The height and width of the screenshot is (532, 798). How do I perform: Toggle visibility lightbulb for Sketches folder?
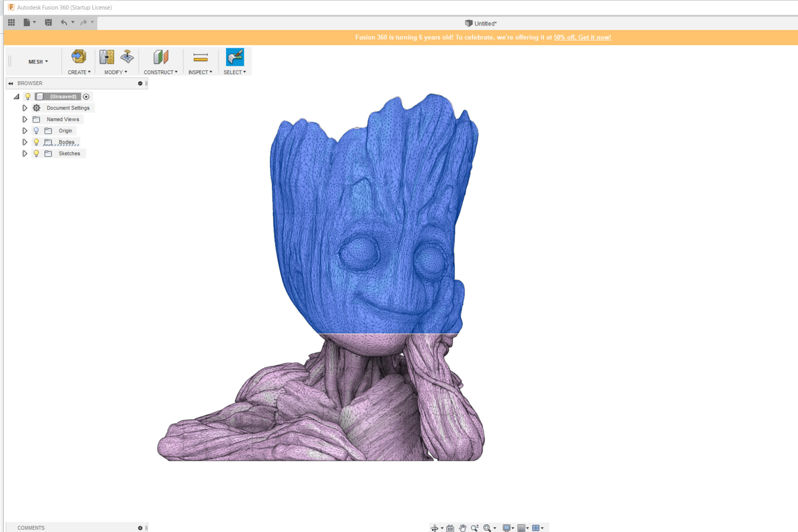36,153
